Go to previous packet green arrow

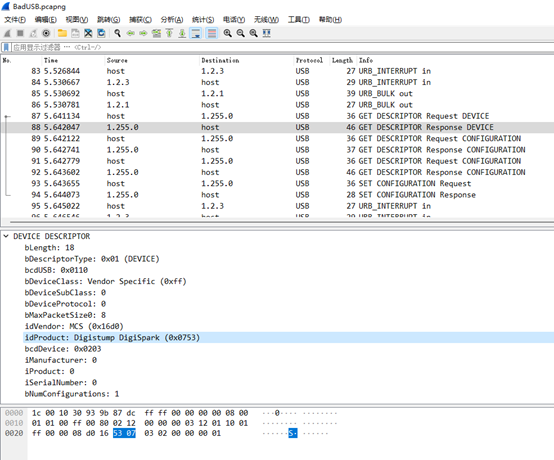pos(131,33)
